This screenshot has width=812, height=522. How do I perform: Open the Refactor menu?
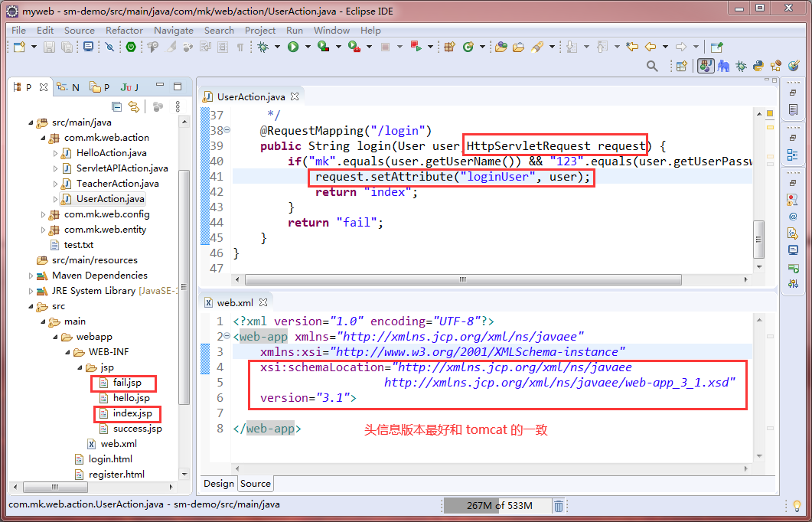click(x=124, y=31)
